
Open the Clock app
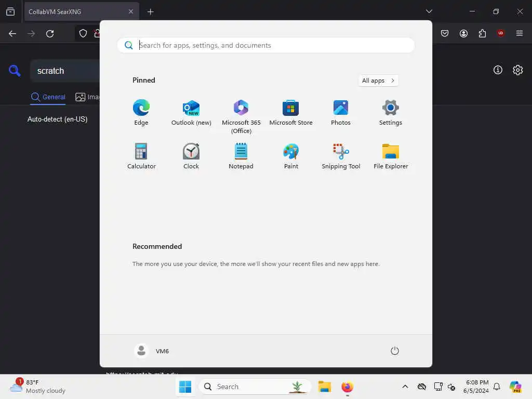tap(191, 156)
